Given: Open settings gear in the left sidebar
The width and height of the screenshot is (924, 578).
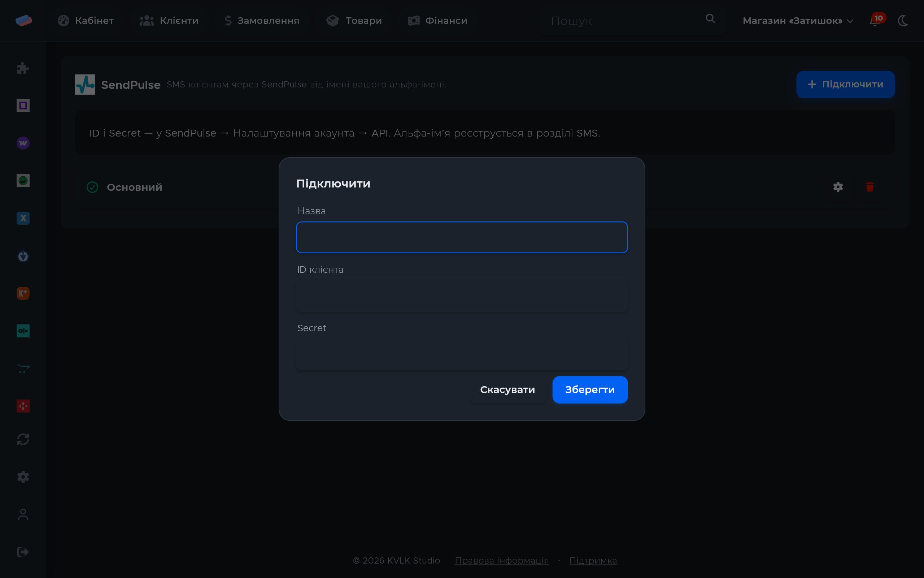Looking at the screenshot, I should coord(23,477).
